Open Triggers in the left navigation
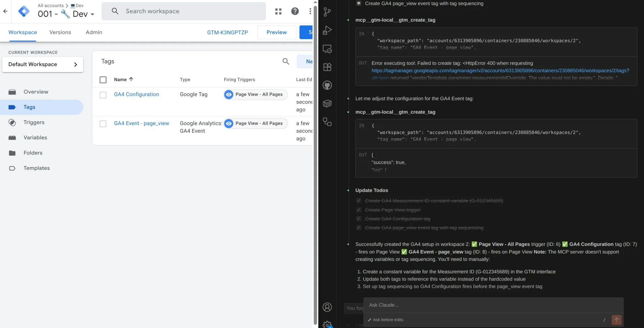This screenshot has width=644, height=328. (x=34, y=122)
